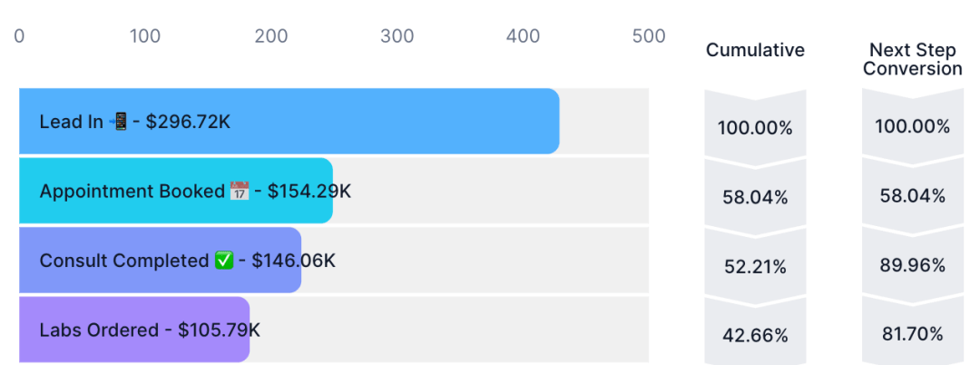Click the Consult Completed funnel bar
This screenshot has height=365, width=980.
(161, 260)
